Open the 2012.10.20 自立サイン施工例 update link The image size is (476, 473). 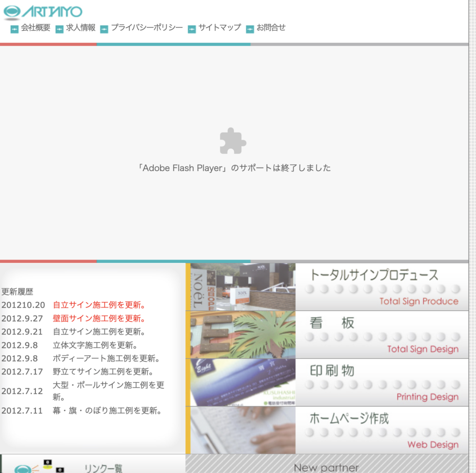(99, 305)
